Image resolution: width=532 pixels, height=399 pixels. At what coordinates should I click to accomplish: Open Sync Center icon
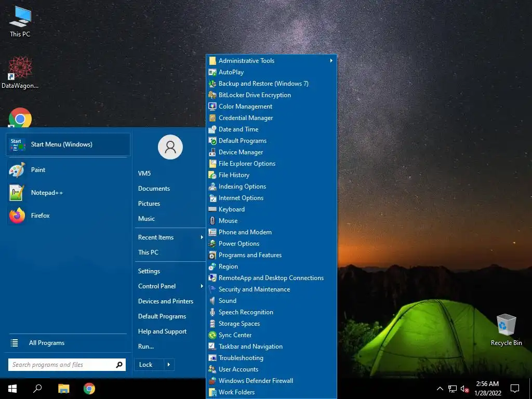coord(212,335)
